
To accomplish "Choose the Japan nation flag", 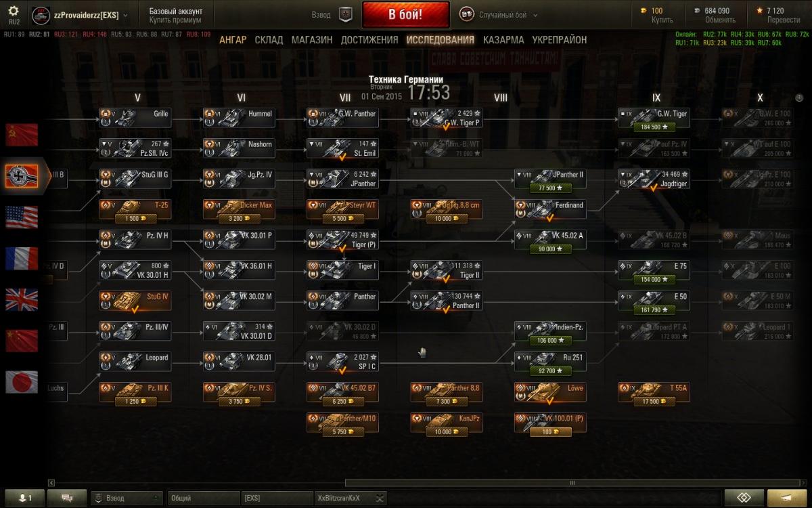I will pos(22,382).
